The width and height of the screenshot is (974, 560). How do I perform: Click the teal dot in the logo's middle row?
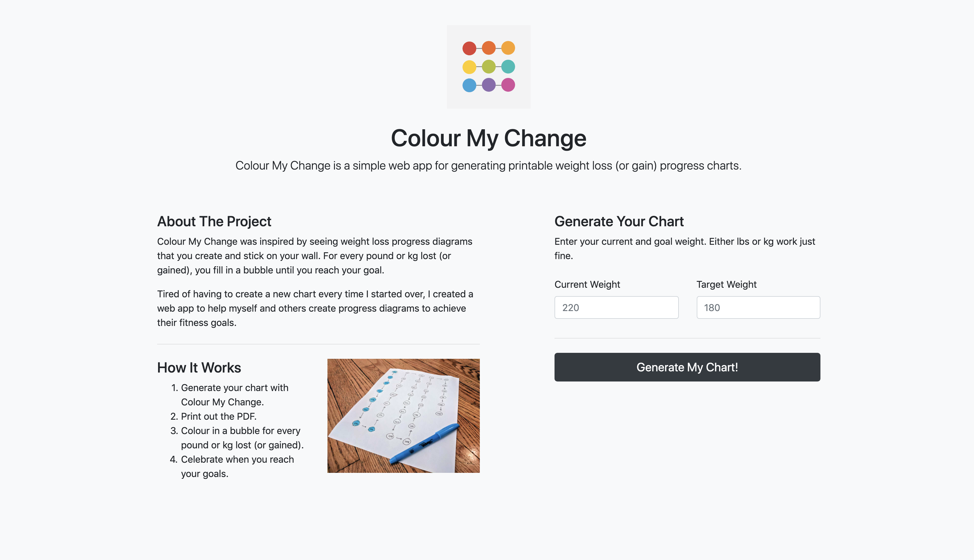pyautogui.click(x=508, y=67)
